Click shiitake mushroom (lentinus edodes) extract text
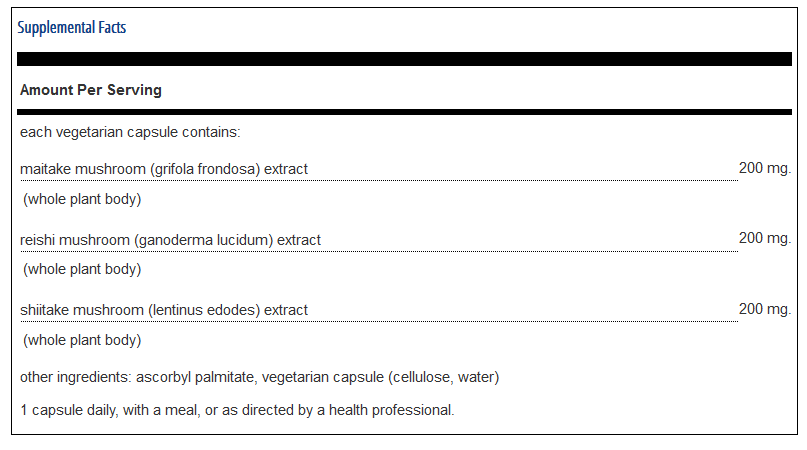This screenshot has height=450, width=807. click(x=164, y=310)
